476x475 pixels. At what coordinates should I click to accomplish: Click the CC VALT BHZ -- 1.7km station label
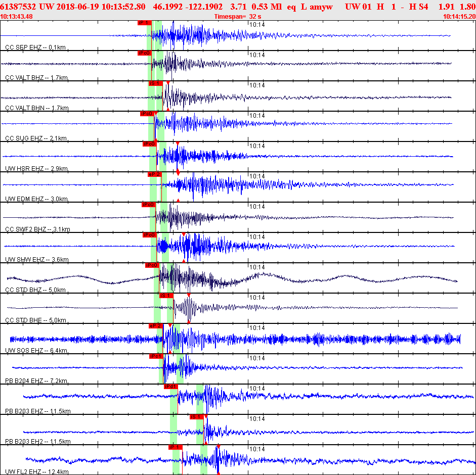pos(36,78)
